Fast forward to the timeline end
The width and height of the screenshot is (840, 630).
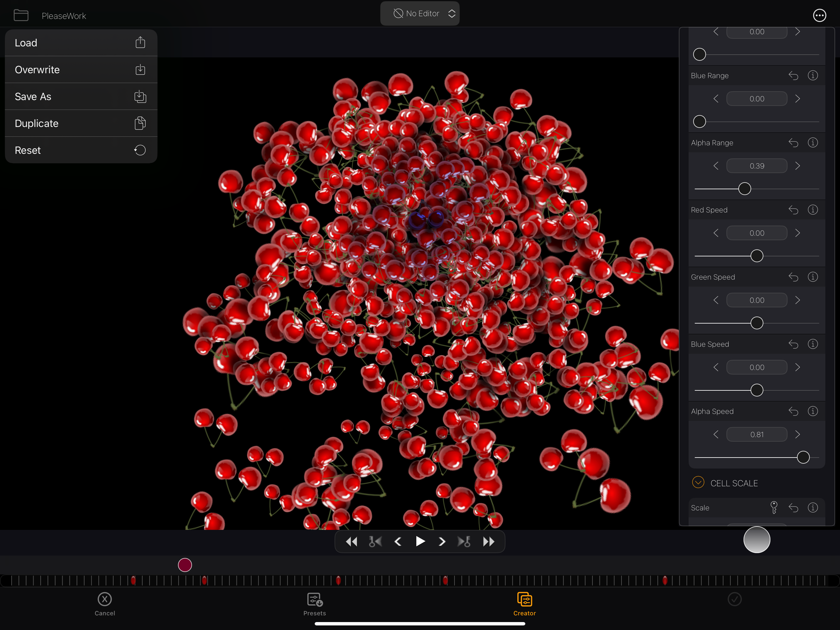489,541
